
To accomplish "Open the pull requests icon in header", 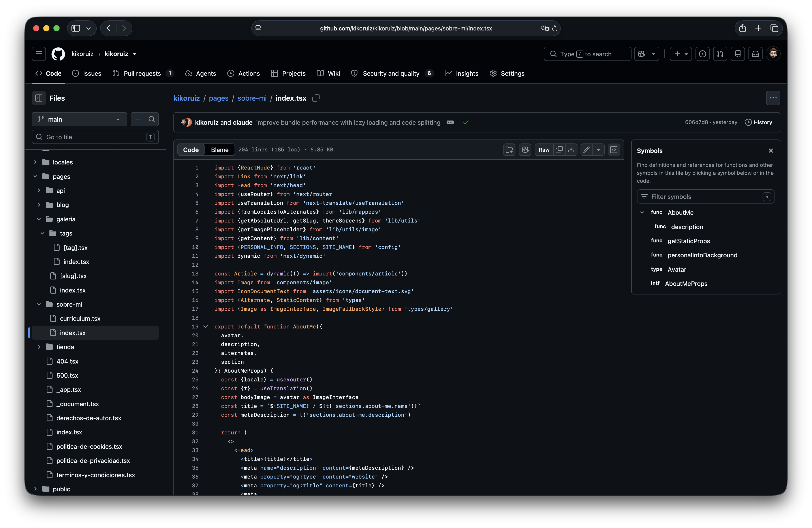I will click(720, 54).
